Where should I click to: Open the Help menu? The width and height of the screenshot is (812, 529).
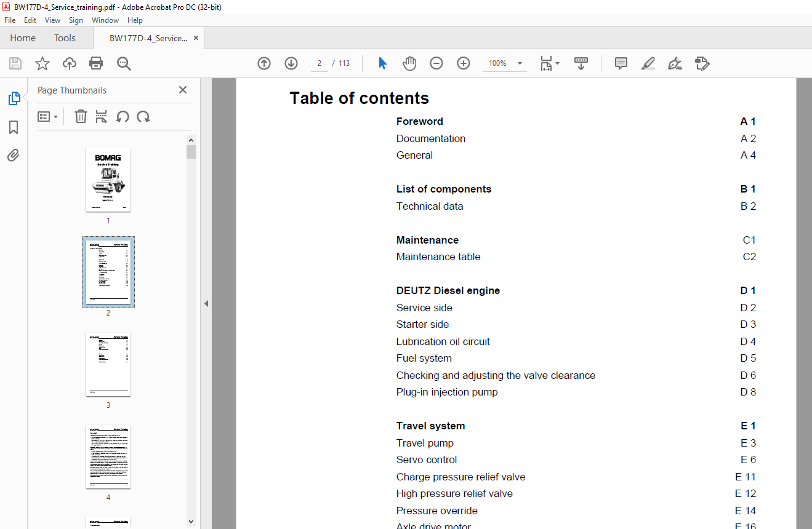tap(135, 20)
